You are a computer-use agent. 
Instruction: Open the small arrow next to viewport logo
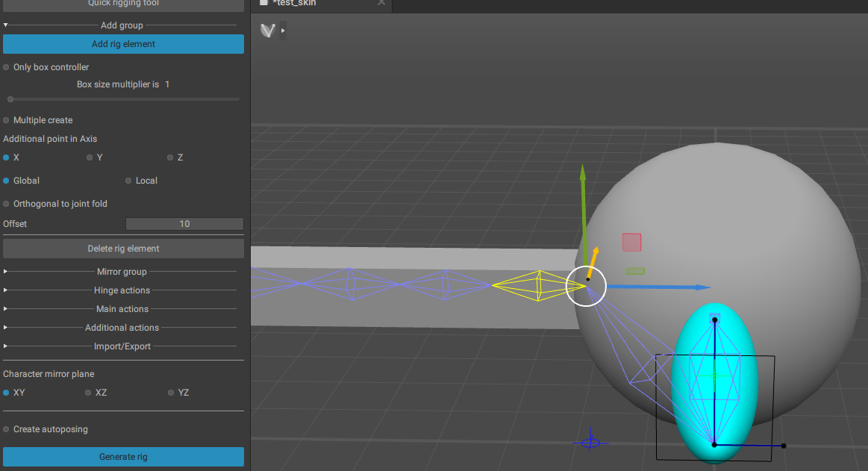coord(283,31)
